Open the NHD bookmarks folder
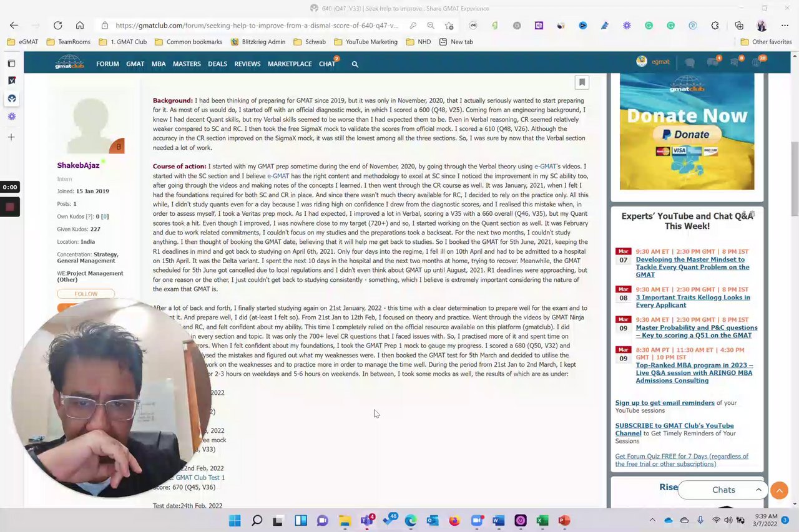The height and width of the screenshot is (532, 799). (418, 42)
